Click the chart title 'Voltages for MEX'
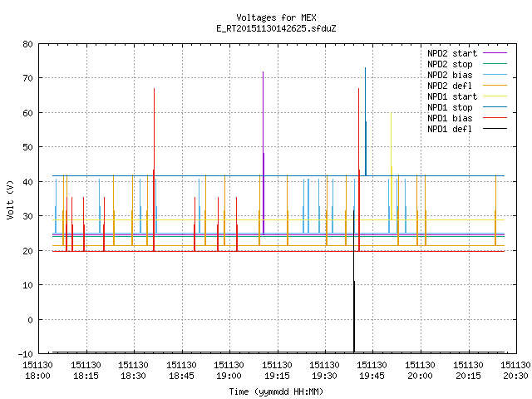 [x=276, y=17]
